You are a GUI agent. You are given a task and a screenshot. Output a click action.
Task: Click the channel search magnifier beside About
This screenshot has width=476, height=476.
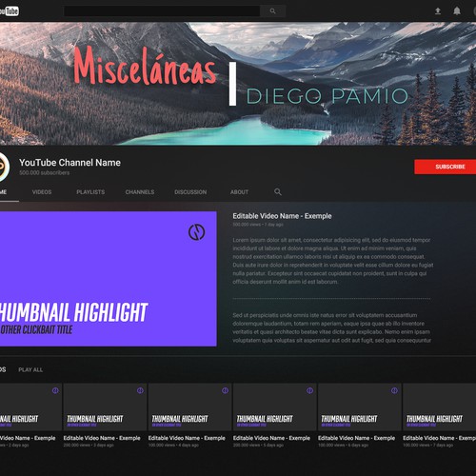pyautogui.click(x=278, y=191)
